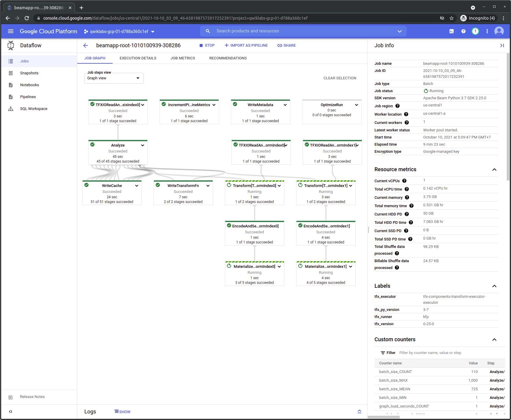This screenshot has width=511, height=420.
Task: Stop the running Dataflow job
Action: 207,45
